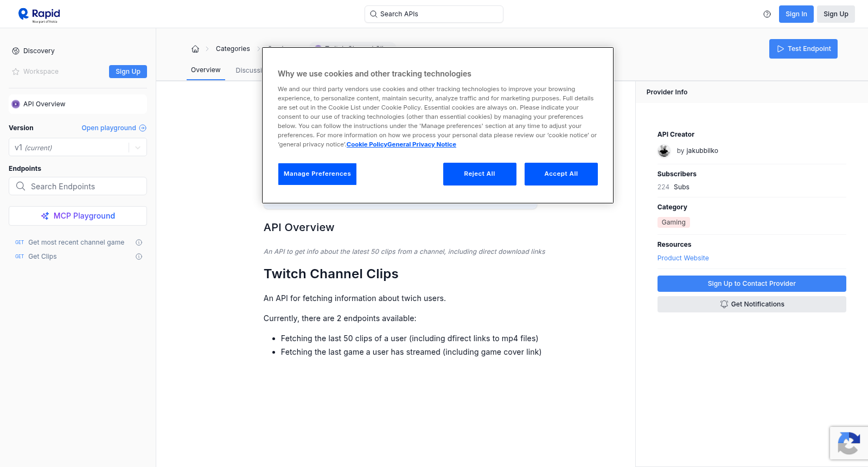Viewport: 868px width, 467px height.
Task: Open the MCP Playground button
Action: [x=78, y=216]
